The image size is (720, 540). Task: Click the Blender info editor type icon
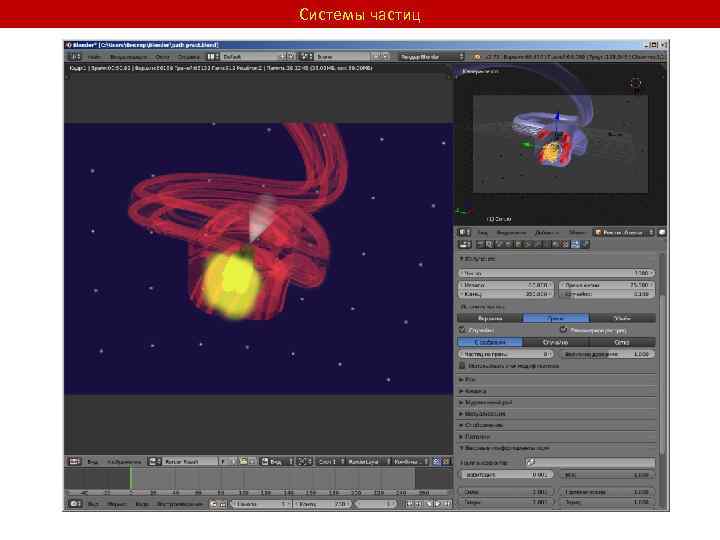tap(73, 57)
